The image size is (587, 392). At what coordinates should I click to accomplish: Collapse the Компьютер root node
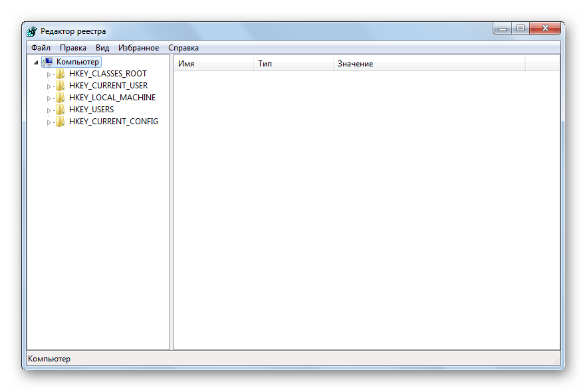click(x=36, y=62)
